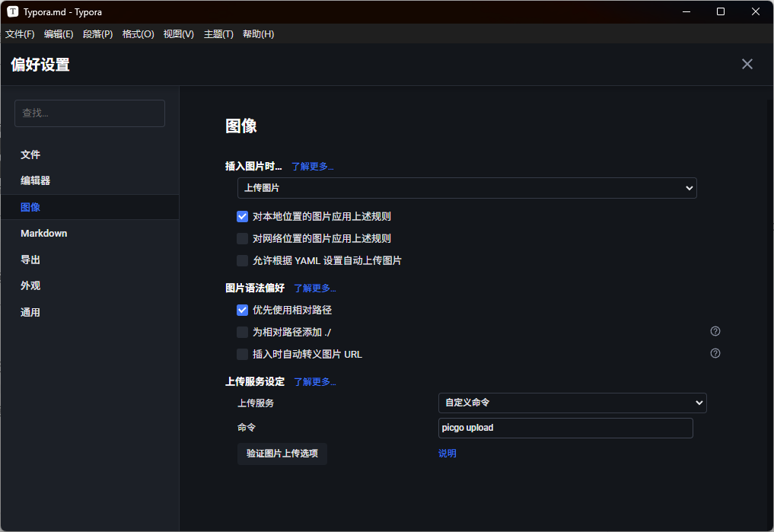Viewport: 774px width, 532px height.
Task: Minimize the Typora window
Action: [x=686, y=11]
